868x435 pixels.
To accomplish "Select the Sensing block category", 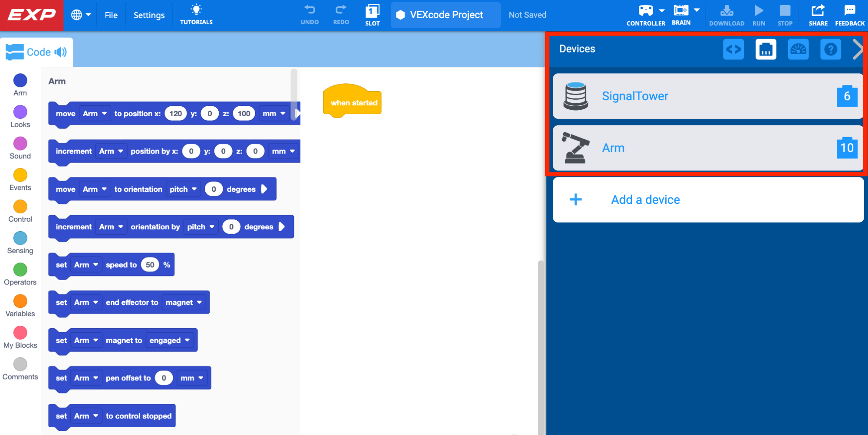I will coord(20,243).
